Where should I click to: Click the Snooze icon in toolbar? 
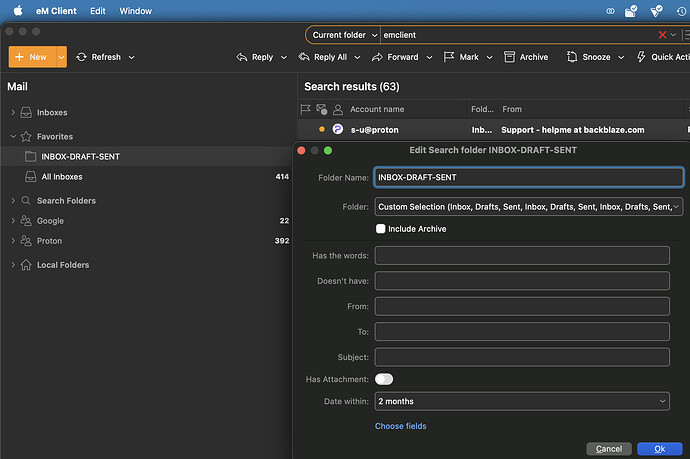coord(572,57)
